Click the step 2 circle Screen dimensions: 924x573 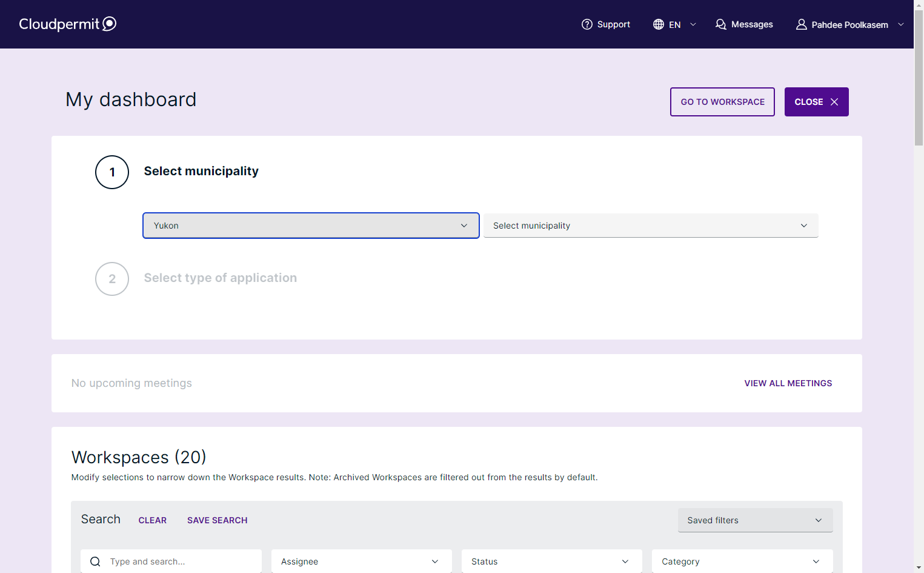click(112, 279)
